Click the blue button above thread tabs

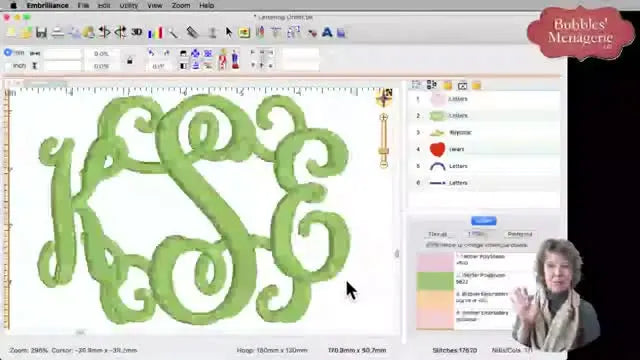[x=484, y=221]
